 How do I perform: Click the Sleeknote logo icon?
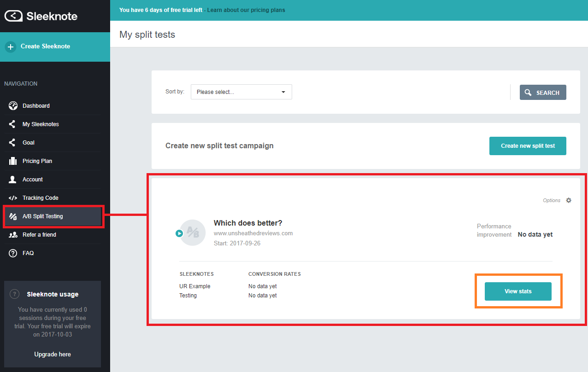(x=13, y=16)
